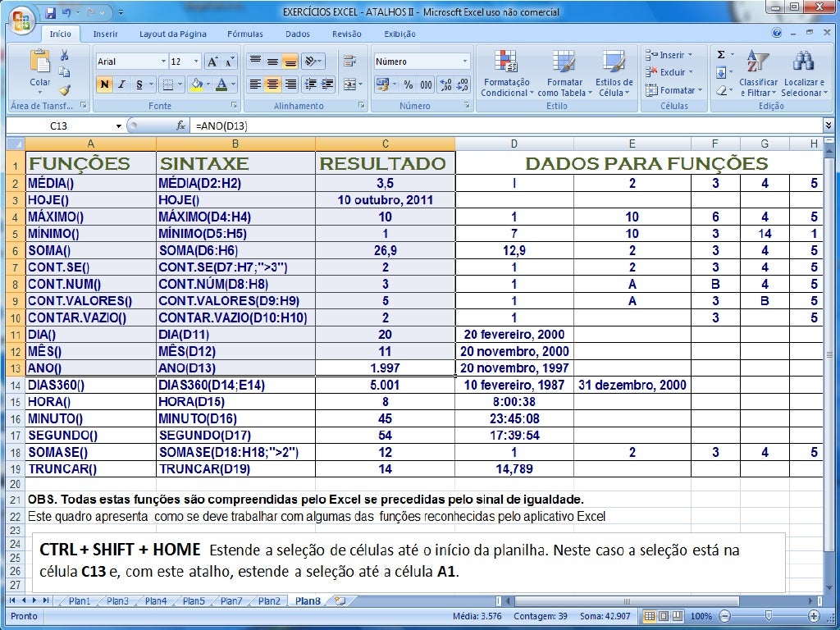Viewport: 840px width, 630px height.
Task: Align text right
Action: 290,84
